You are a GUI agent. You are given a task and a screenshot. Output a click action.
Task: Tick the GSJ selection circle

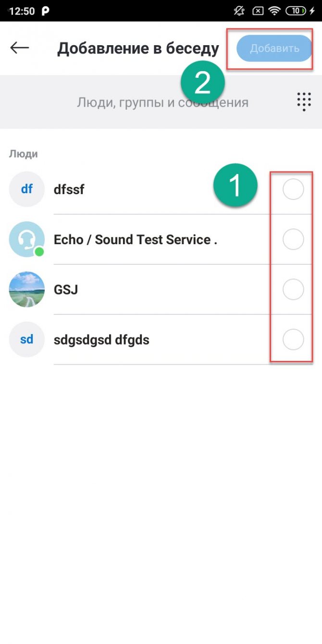[x=293, y=289]
